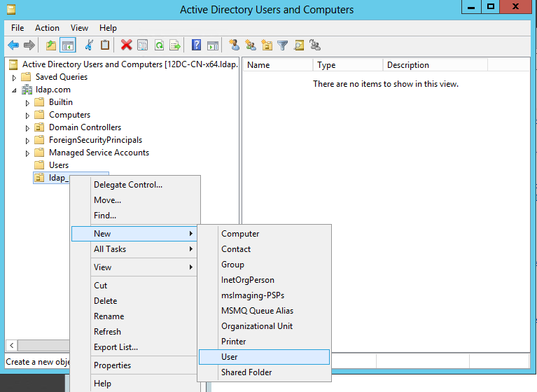Collapse the ldap.com domain node
This screenshot has height=392, width=537.
[x=14, y=90]
